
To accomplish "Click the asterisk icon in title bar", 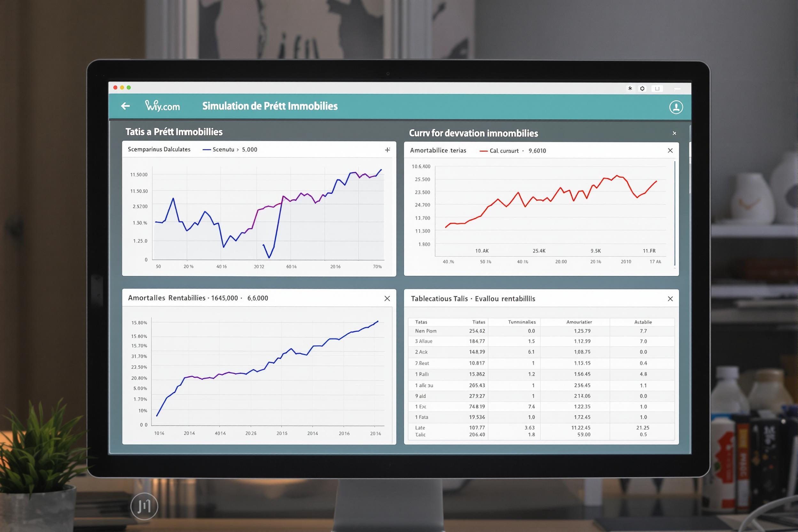I will tap(630, 89).
